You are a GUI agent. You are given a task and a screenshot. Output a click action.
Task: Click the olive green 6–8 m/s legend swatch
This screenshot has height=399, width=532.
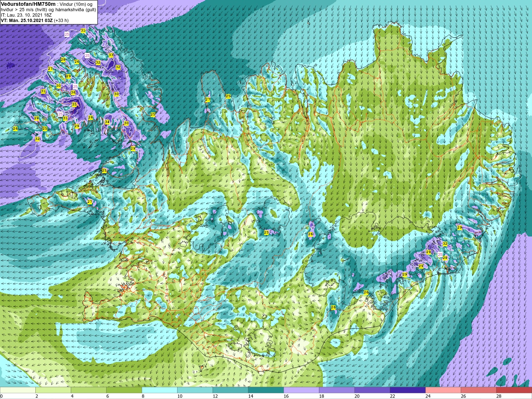coord(124,390)
